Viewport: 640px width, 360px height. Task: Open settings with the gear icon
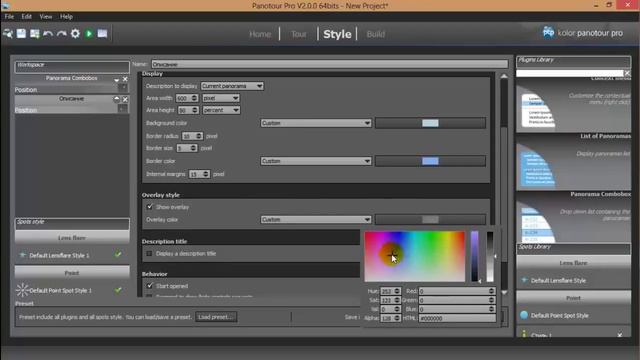[x=75, y=33]
